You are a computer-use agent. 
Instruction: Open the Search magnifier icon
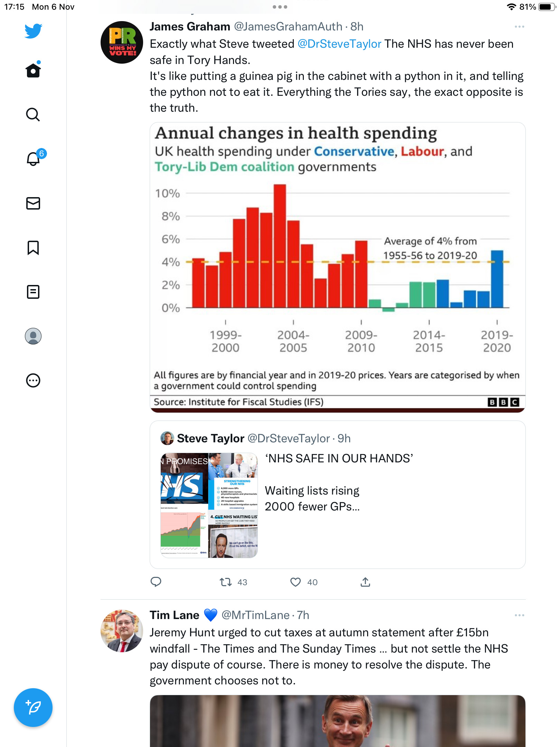(33, 114)
